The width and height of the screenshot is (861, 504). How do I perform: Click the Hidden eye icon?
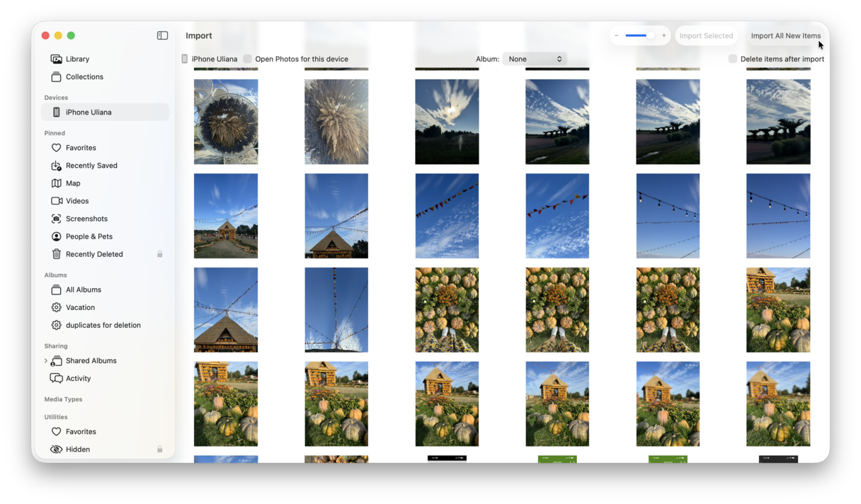click(x=56, y=449)
